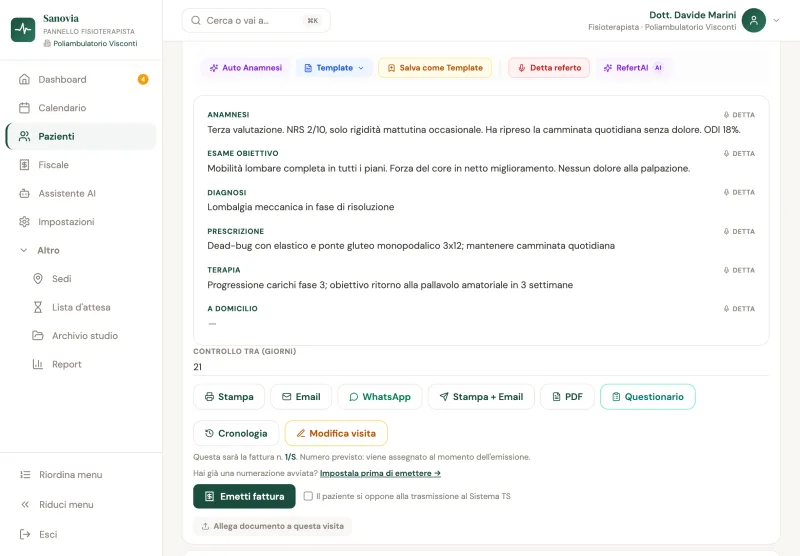Follow Imposta prima di emettere link

tap(380, 473)
